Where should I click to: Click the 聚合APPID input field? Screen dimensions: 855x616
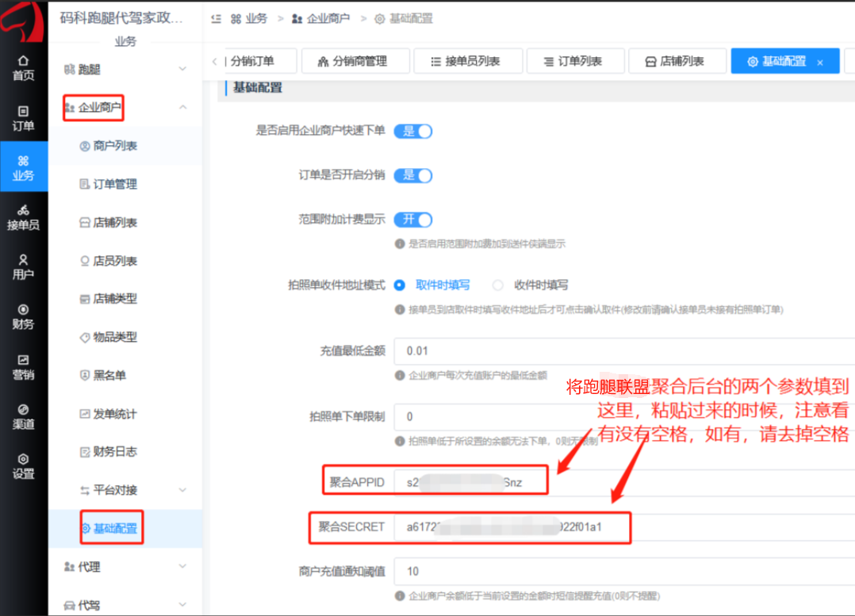tap(624, 483)
